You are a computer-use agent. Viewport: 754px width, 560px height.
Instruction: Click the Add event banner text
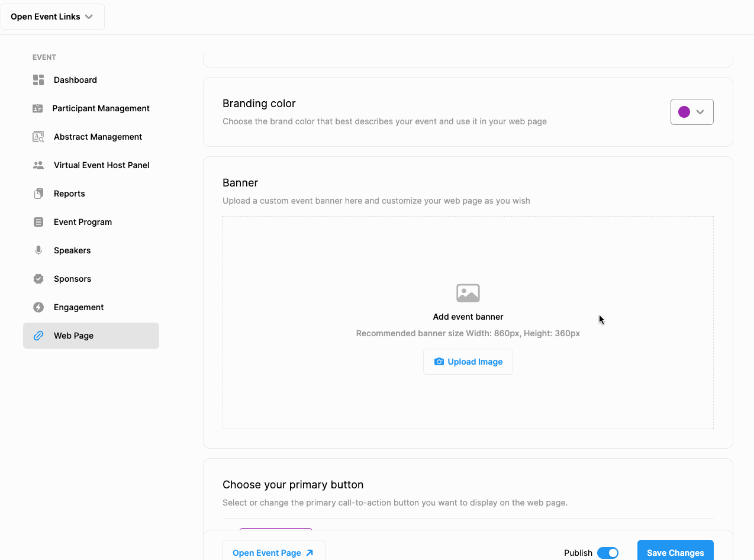(x=468, y=317)
